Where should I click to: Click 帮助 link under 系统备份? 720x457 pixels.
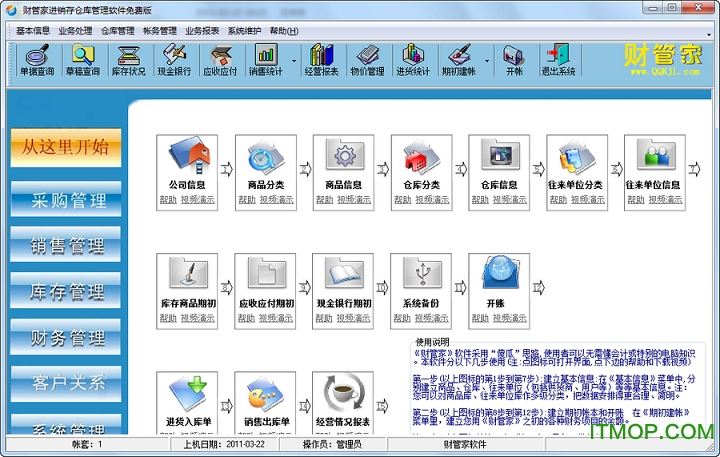[x=402, y=318]
